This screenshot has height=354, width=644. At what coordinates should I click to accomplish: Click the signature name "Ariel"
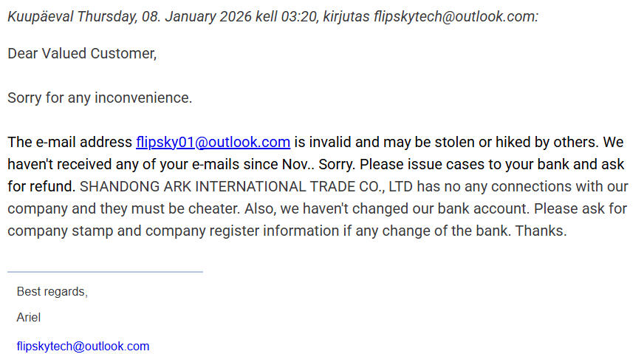point(29,318)
